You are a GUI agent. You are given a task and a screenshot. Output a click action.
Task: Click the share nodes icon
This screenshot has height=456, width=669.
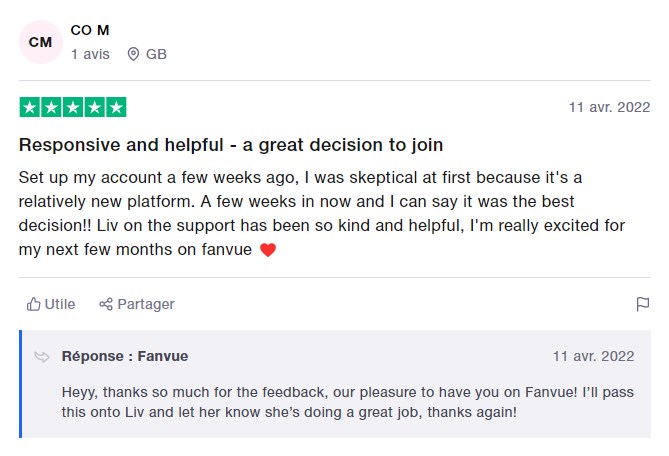point(106,304)
